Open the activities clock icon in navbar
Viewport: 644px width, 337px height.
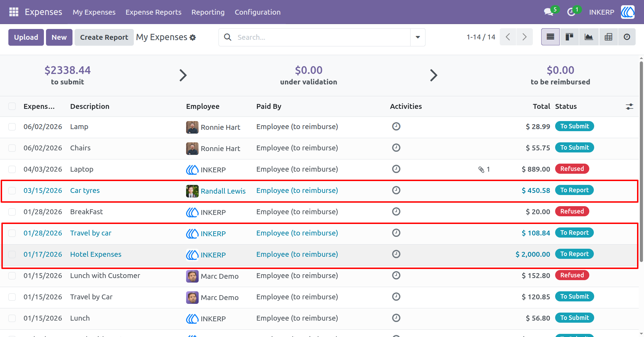click(571, 12)
